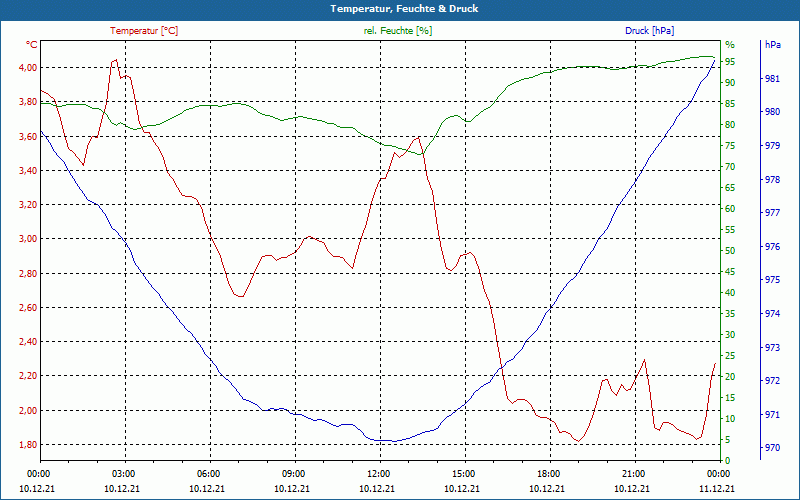The height and width of the screenshot is (500, 800).
Task: Pick the '981' pressure axis value
Action: (x=772, y=79)
